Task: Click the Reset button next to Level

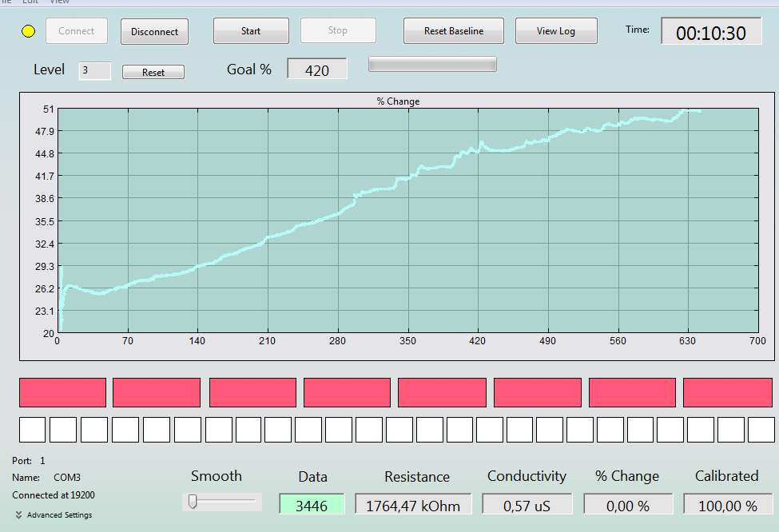Action: [x=153, y=72]
